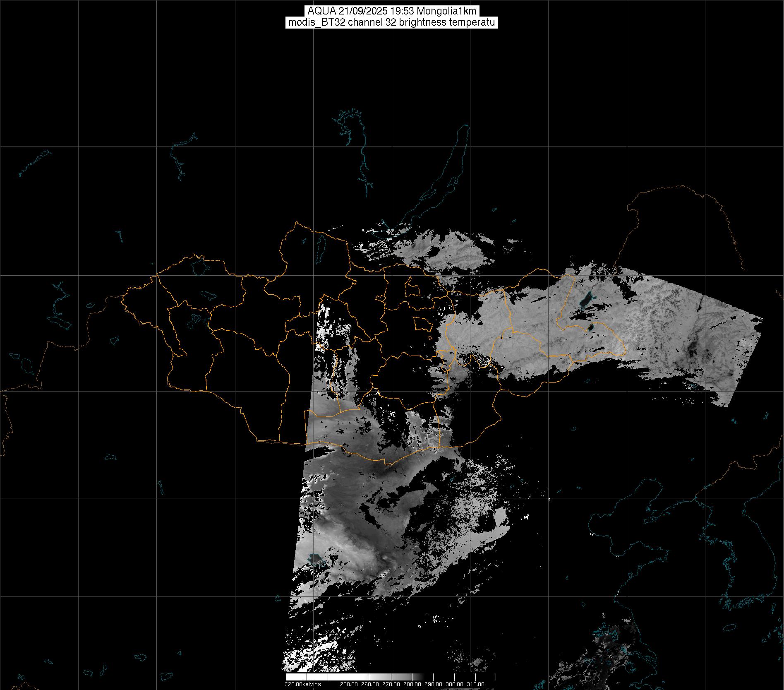Click the "310.00" scale label
The width and height of the screenshot is (784, 690).
[x=476, y=684]
